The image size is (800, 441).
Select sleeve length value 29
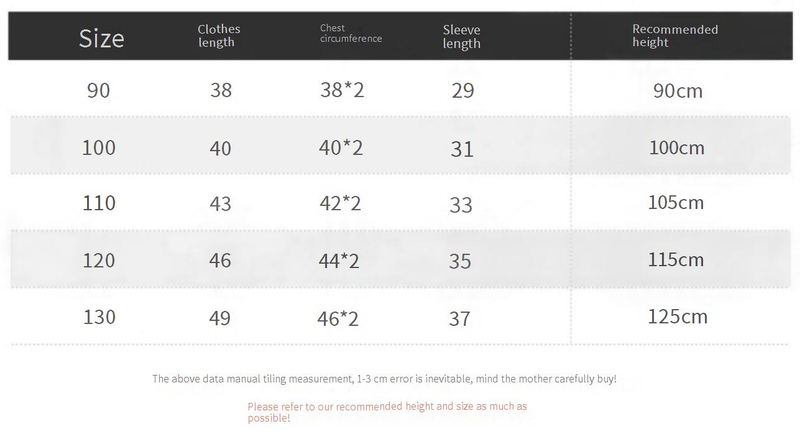(462, 90)
